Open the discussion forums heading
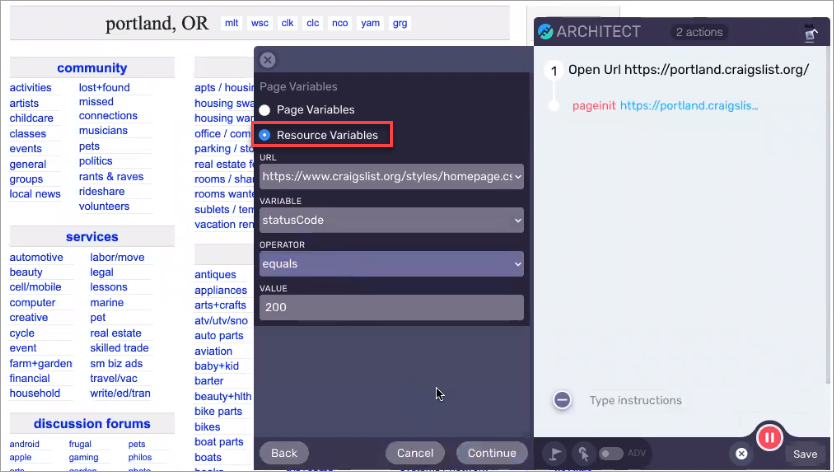This screenshot has height=472, width=834. (x=92, y=424)
